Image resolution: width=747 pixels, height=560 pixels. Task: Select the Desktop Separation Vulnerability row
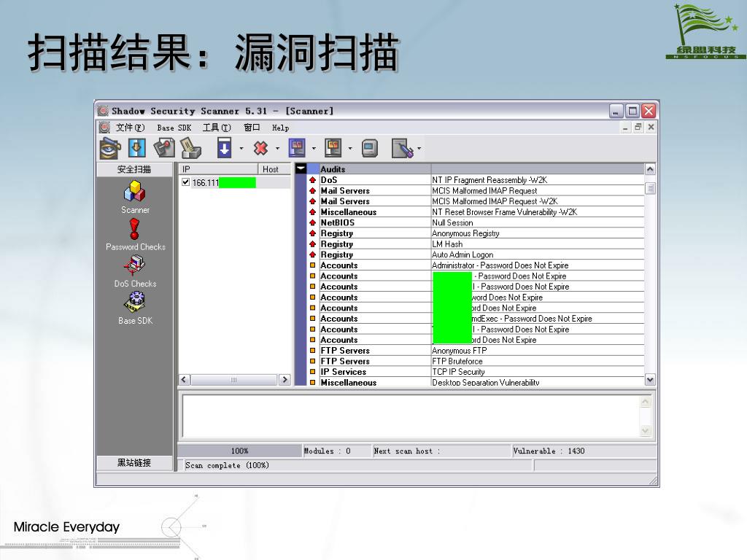(477, 382)
